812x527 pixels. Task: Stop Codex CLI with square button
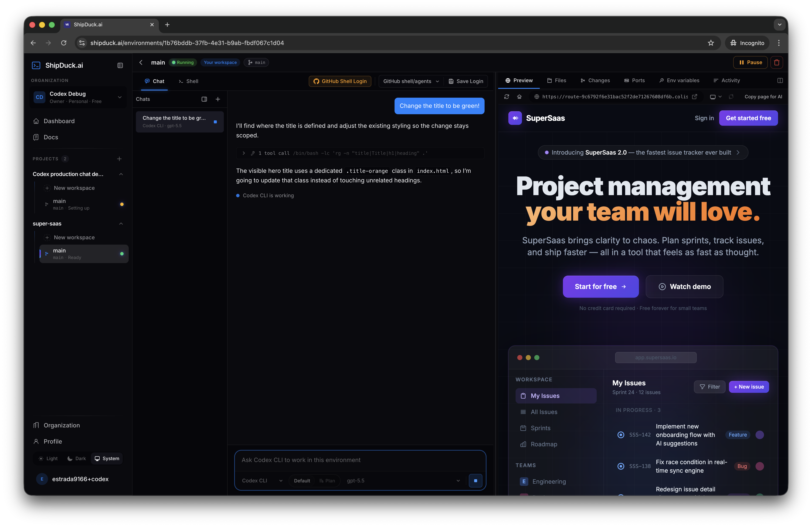click(475, 481)
